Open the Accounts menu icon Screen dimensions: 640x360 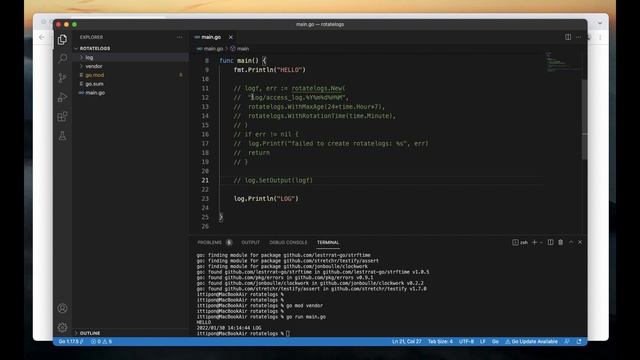click(62, 308)
